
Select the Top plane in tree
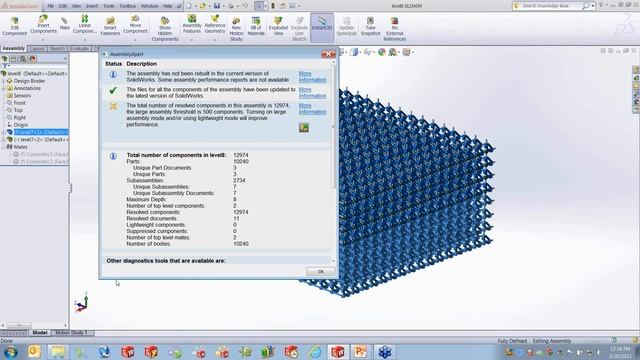tap(18, 110)
